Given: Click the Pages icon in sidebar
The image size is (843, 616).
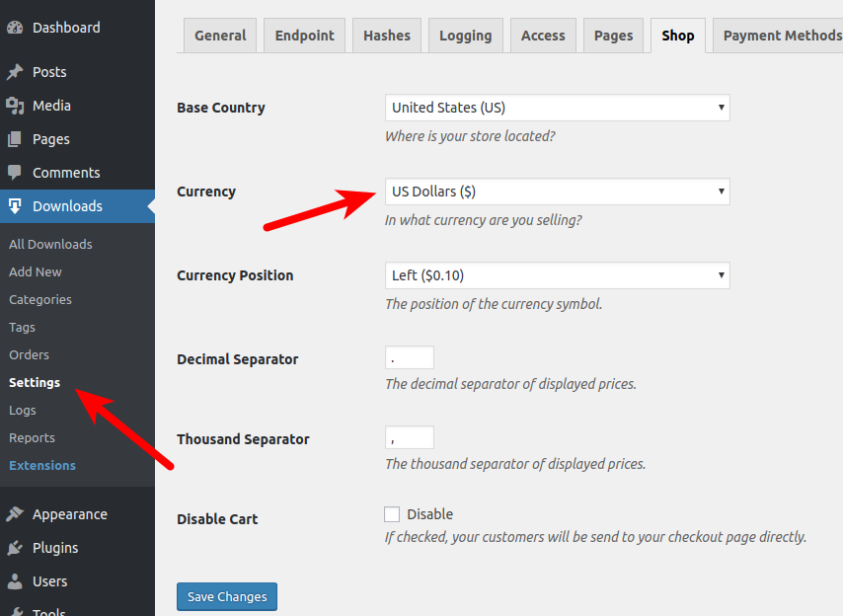Looking at the screenshot, I should pyautogui.click(x=15, y=139).
